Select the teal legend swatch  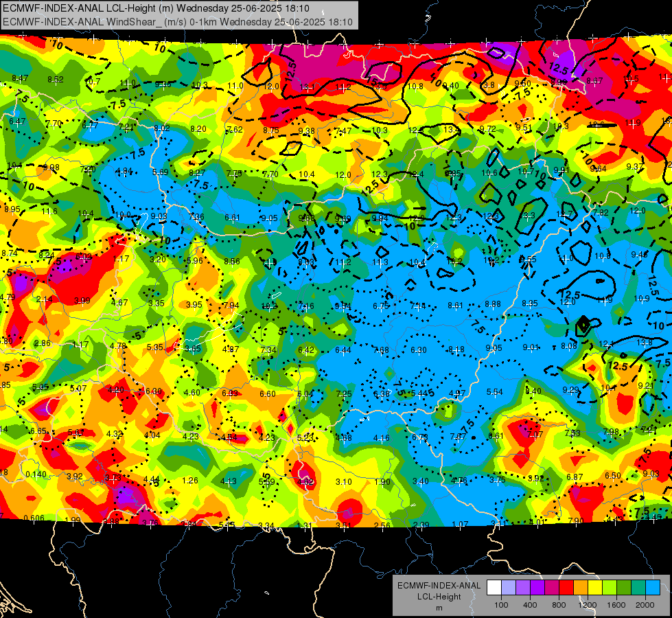pos(638,588)
